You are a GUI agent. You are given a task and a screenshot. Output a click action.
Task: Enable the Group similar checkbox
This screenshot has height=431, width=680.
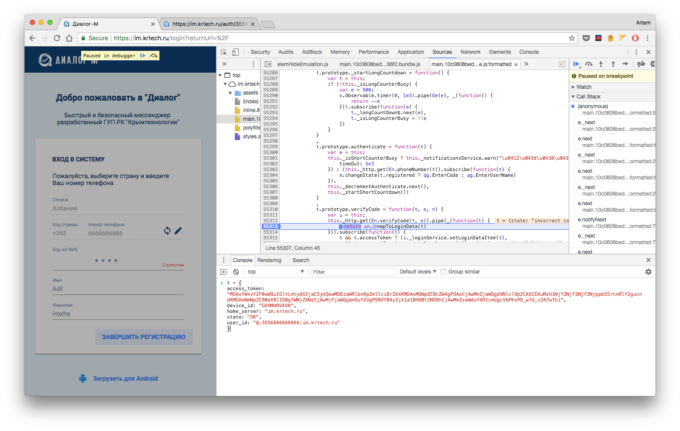443,272
